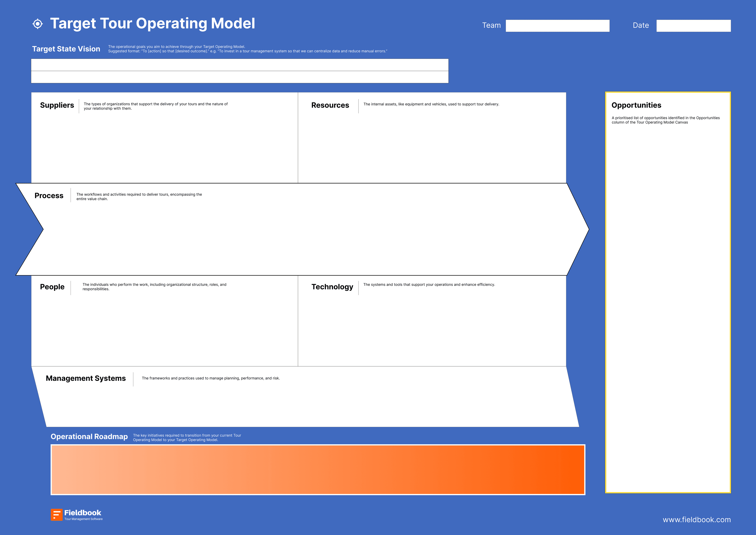Select the Process heading
The width and height of the screenshot is (756, 535).
49,196
